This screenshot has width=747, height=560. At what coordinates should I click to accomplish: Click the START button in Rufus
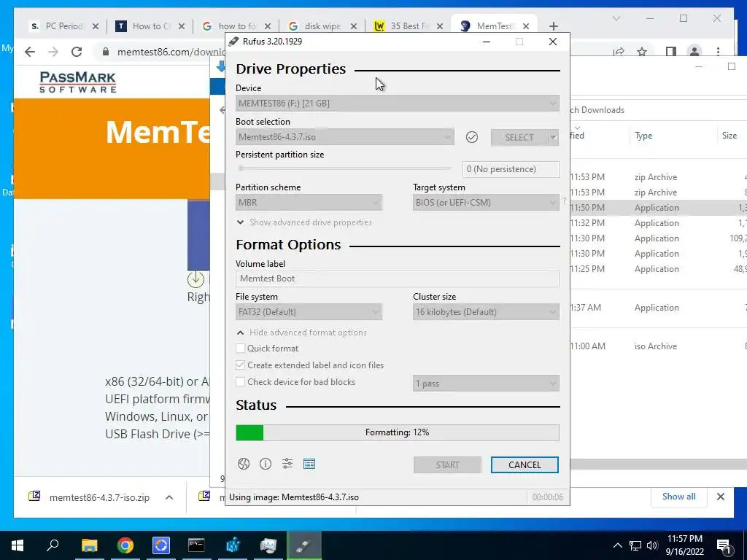pos(447,464)
